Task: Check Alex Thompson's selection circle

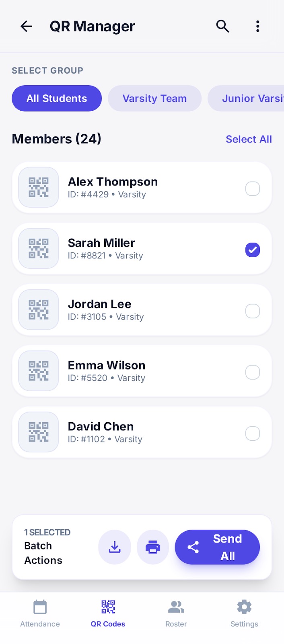Action: tap(253, 188)
